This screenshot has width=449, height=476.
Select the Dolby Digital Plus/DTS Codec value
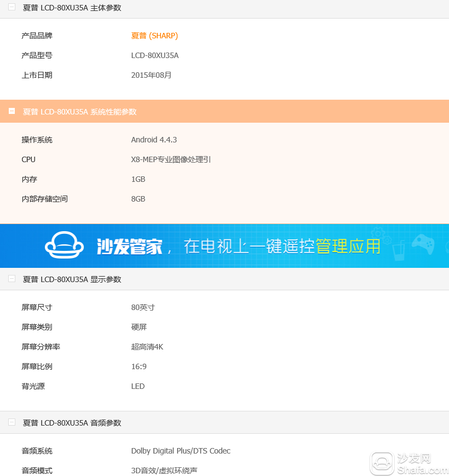tap(181, 451)
